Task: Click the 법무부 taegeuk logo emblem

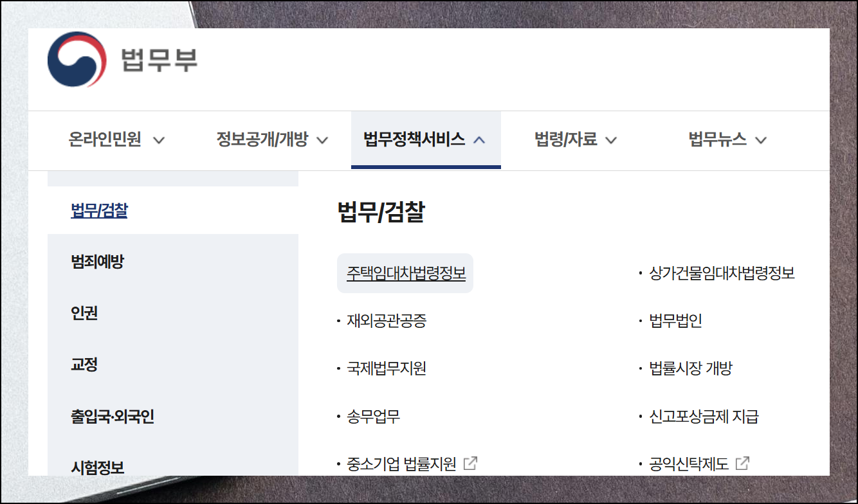Action: [77, 59]
